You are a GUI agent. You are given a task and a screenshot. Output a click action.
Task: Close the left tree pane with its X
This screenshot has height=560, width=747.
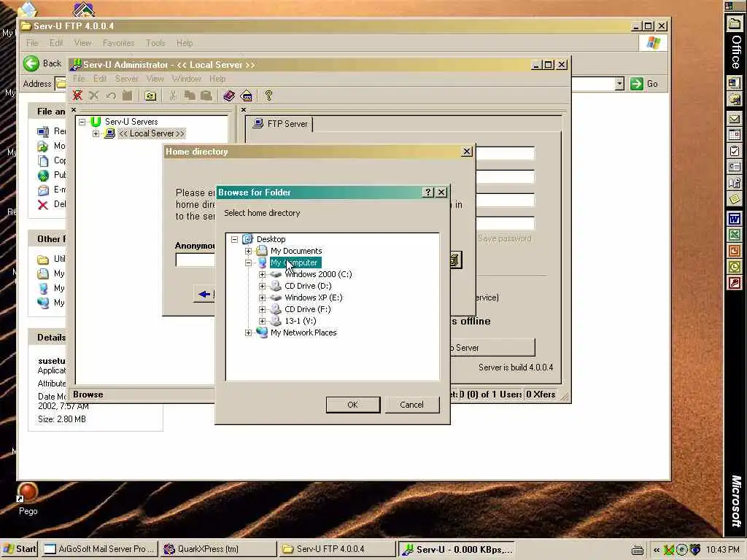(74, 110)
